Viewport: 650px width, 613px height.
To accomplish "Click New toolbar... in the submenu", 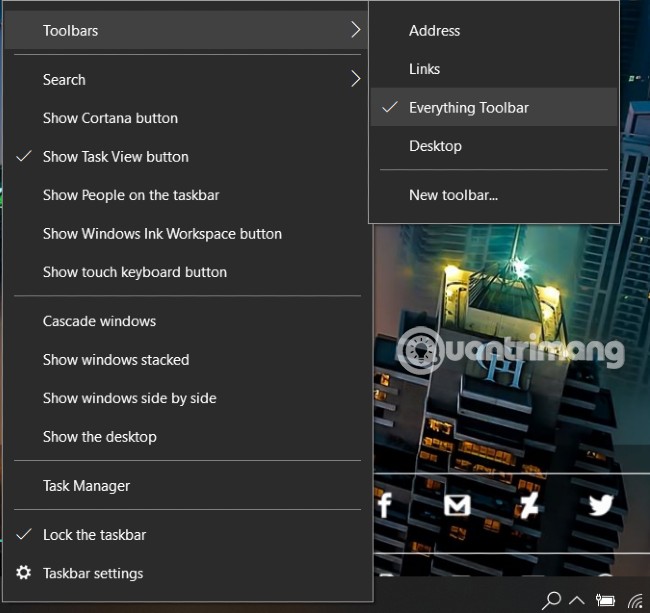I will (x=453, y=195).
